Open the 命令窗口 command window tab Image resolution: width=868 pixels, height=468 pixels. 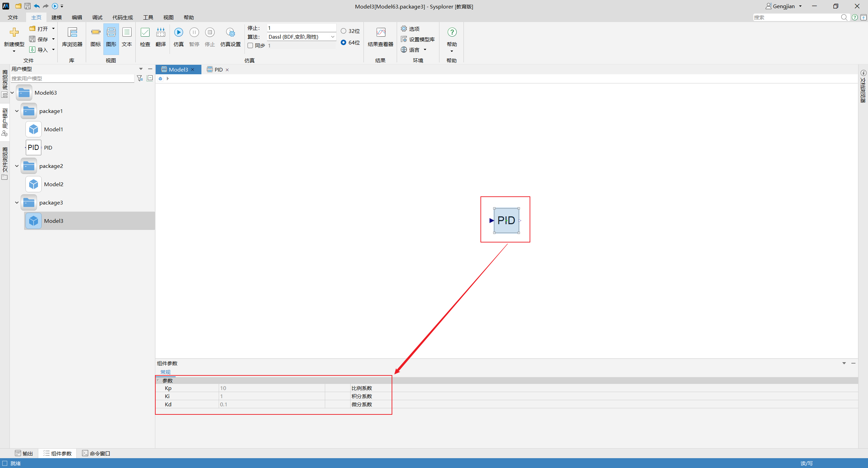coord(96,453)
